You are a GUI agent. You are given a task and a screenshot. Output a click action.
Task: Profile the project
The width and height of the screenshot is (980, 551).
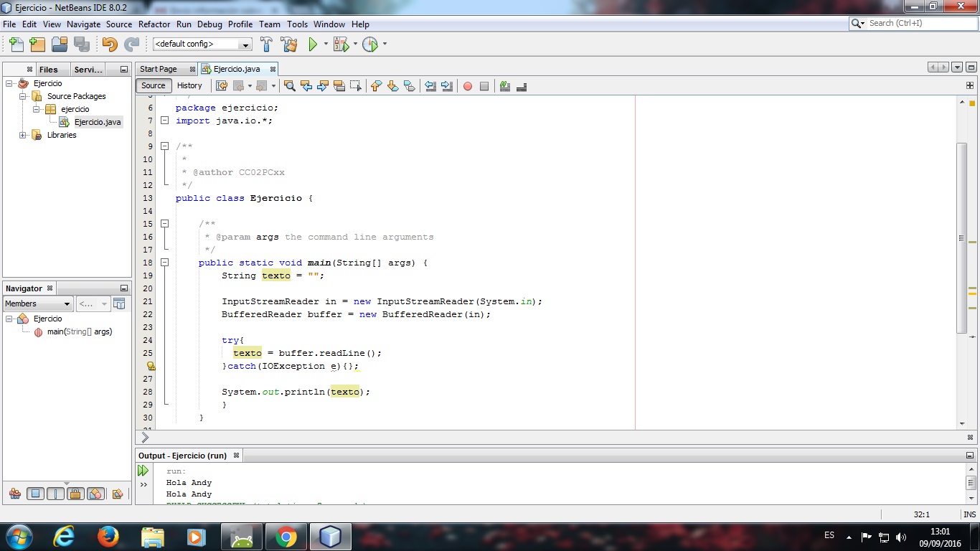pyautogui.click(x=372, y=44)
